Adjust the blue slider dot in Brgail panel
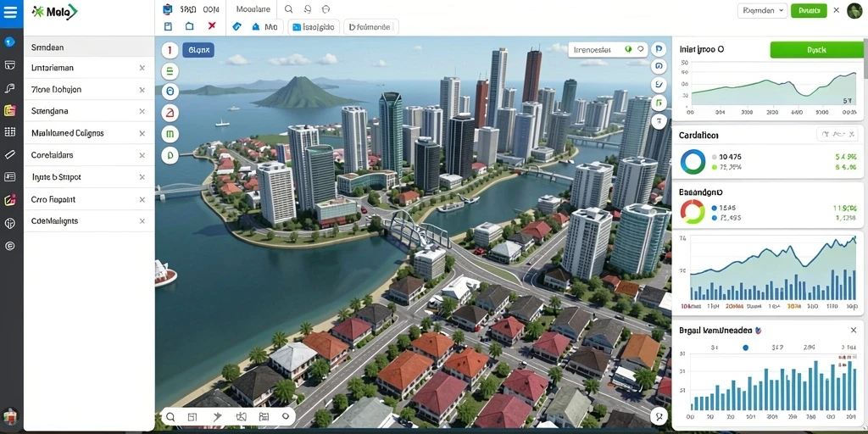 745,348
